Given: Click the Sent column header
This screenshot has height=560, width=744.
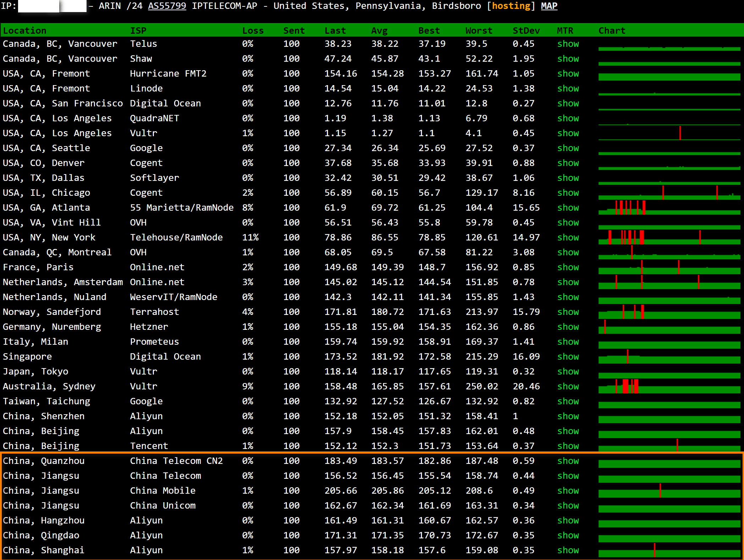Looking at the screenshot, I should click(294, 31).
